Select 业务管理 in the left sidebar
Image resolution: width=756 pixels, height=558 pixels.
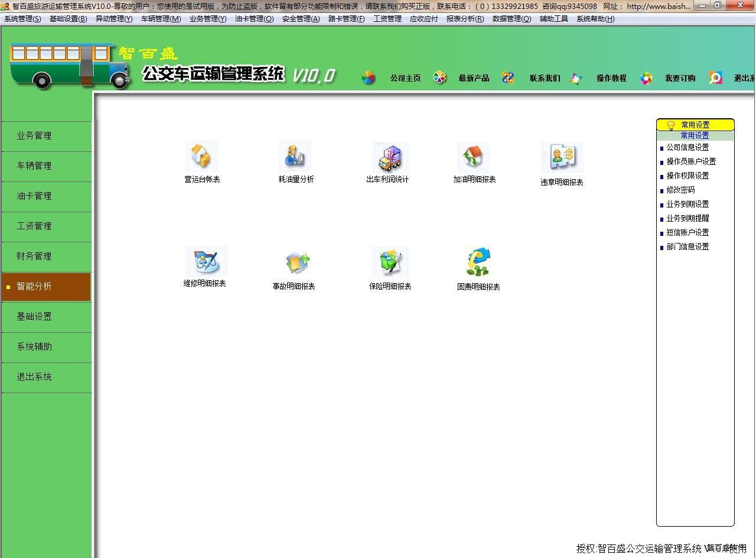[x=46, y=136]
